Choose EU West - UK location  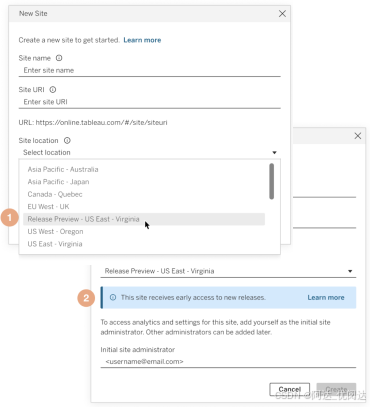[144, 207]
